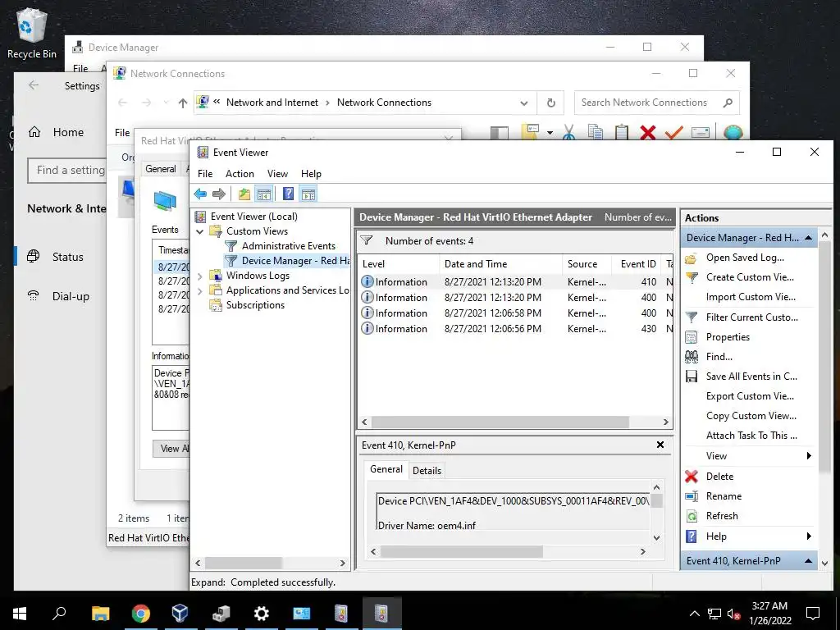Open the View menu in Event Viewer
Screen dimensions: 840x630
(277, 174)
